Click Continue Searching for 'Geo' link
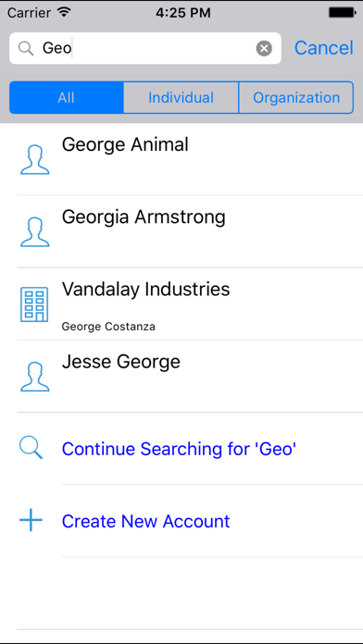Image resolution: width=363 pixels, height=644 pixels. [179, 449]
